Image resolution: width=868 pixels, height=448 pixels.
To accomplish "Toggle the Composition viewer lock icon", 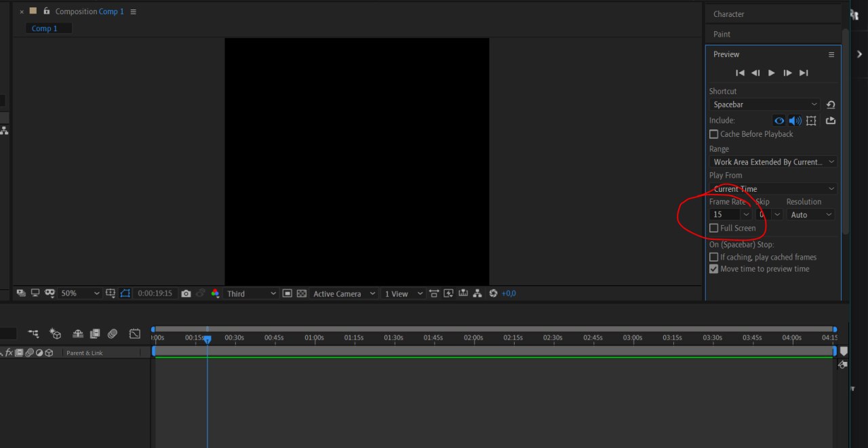I will (46, 12).
